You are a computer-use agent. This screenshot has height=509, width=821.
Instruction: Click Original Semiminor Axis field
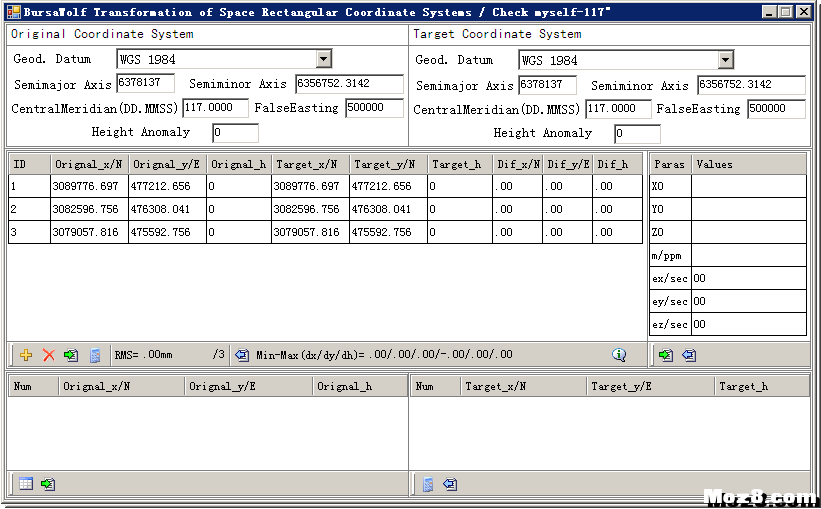tap(349, 84)
